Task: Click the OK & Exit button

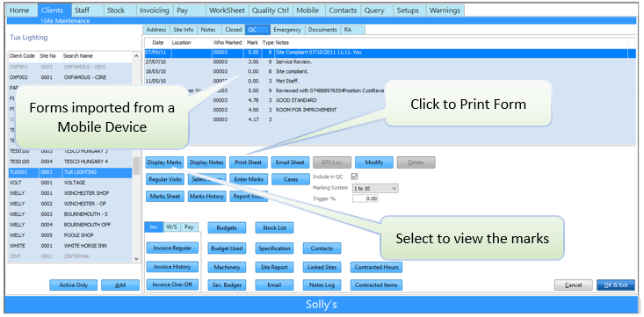Action: (616, 285)
